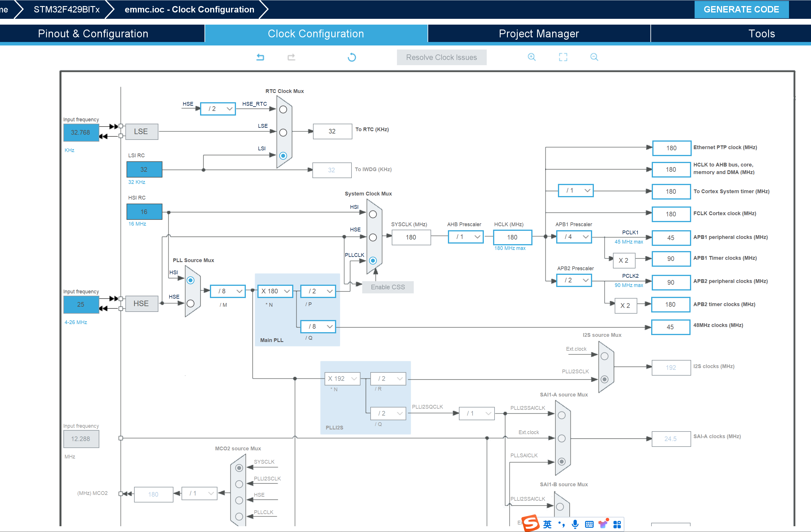The image size is (811, 532).
Task: Open PLL X 180 multiplier dropdown
Action: click(x=275, y=291)
